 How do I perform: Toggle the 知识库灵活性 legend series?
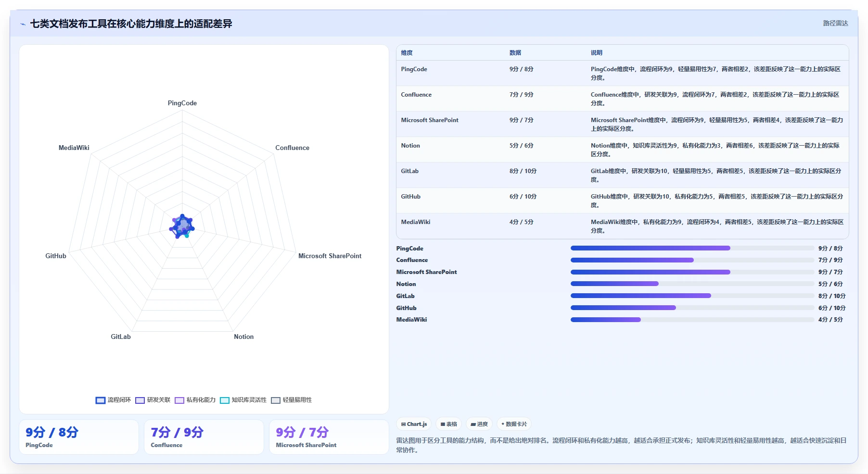tap(243, 400)
